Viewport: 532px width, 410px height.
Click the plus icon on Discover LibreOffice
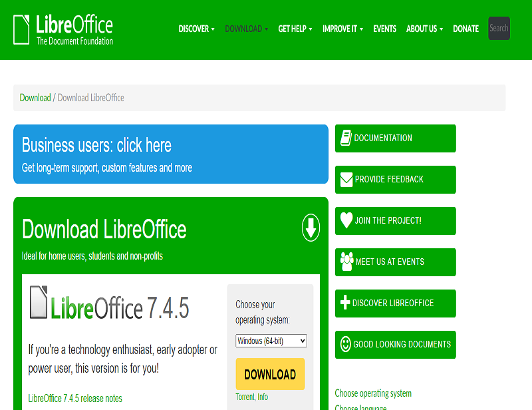coord(345,302)
